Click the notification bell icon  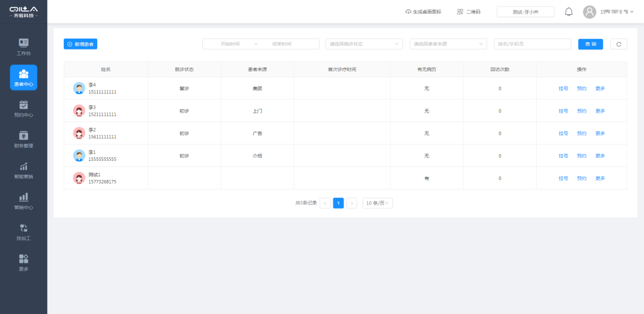(x=568, y=12)
